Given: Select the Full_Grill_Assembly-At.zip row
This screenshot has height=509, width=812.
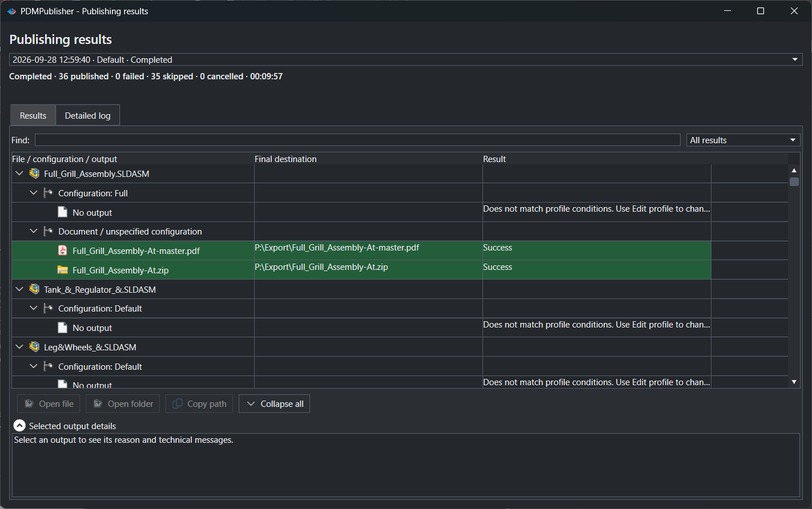Looking at the screenshot, I should tap(361, 270).
